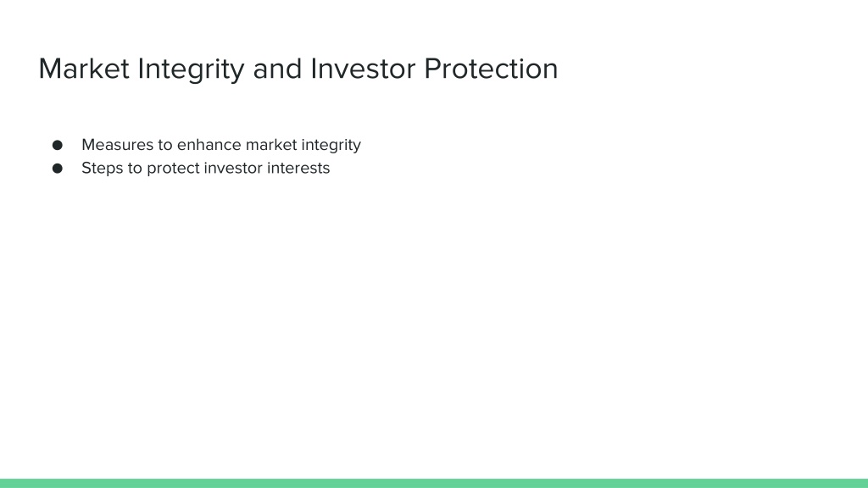The image size is (868, 488).
Task: Click the word interests in the second bullet
Action: (x=298, y=169)
